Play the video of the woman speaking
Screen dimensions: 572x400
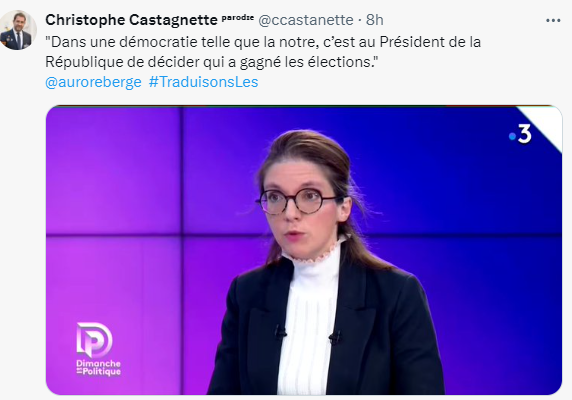pos(304,250)
